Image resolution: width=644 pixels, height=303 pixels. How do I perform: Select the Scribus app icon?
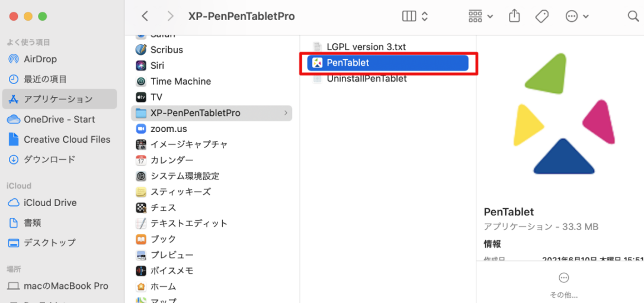click(141, 50)
